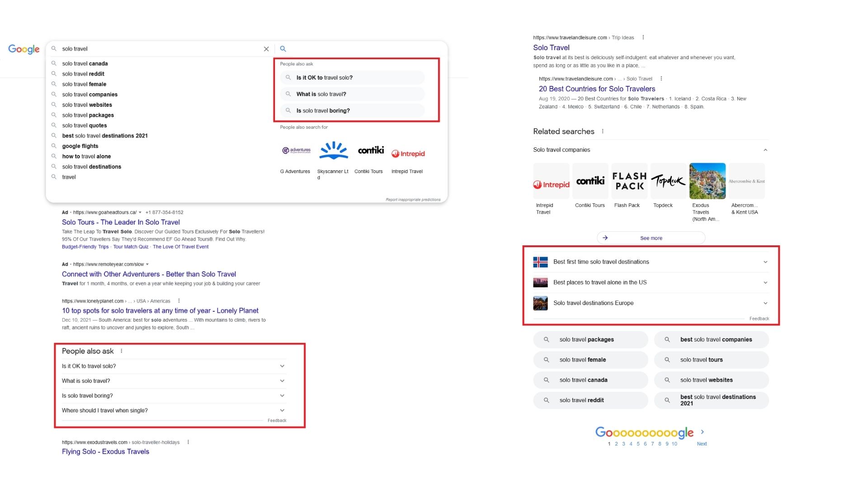Click the 'solo travel female' related search chip
This screenshot has width=868, height=488.
point(590,360)
